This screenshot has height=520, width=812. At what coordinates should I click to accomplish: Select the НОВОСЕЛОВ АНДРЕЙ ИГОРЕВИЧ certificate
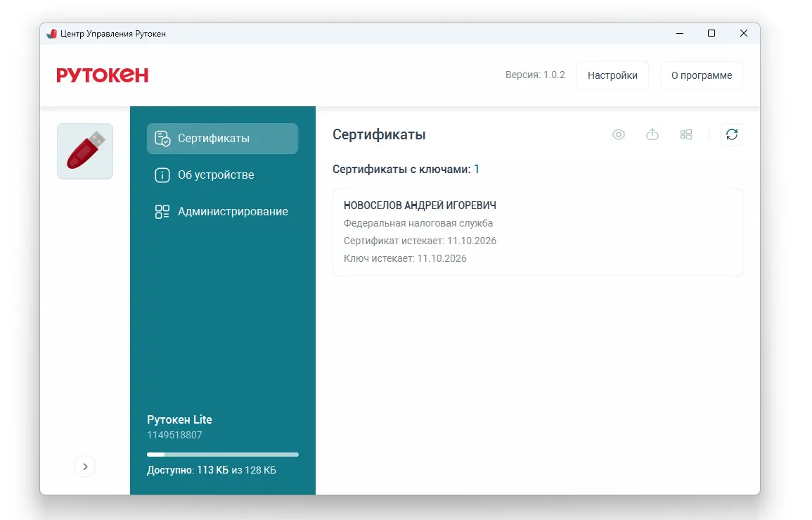(538, 232)
